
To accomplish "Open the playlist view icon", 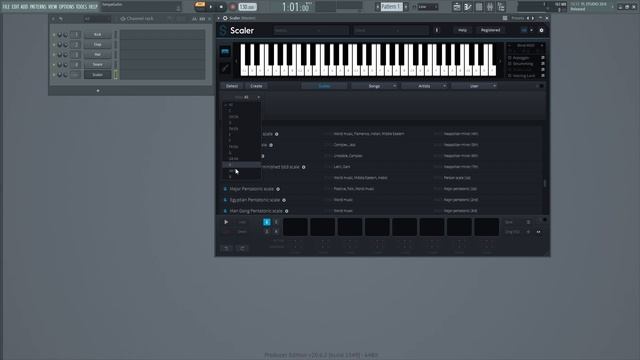I will [x=457, y=7].
